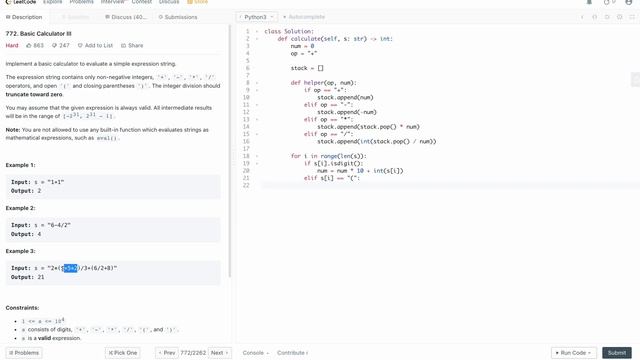Open the Contribute dropdown

pos(292,353)
